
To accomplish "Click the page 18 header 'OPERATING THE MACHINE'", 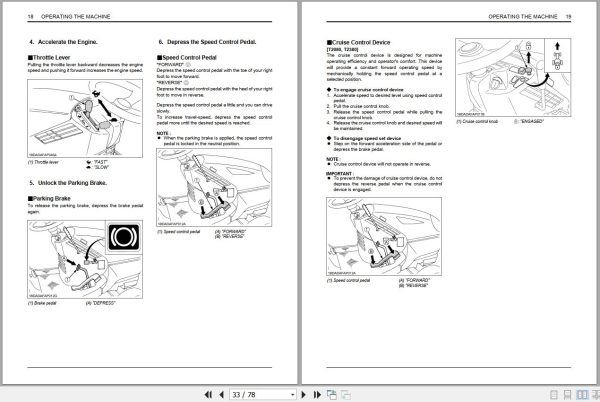I will (x=75, y=16).
